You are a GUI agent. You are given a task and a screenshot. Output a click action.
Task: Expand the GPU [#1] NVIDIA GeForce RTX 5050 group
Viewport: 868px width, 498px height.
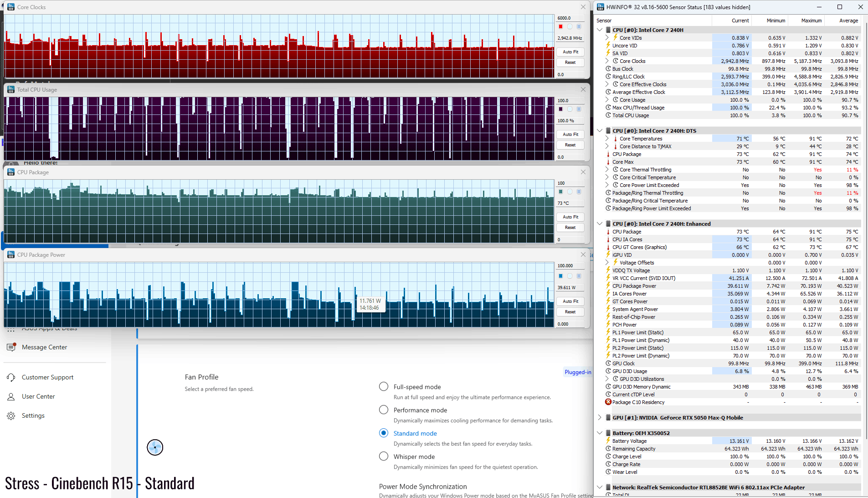point(600,417)
